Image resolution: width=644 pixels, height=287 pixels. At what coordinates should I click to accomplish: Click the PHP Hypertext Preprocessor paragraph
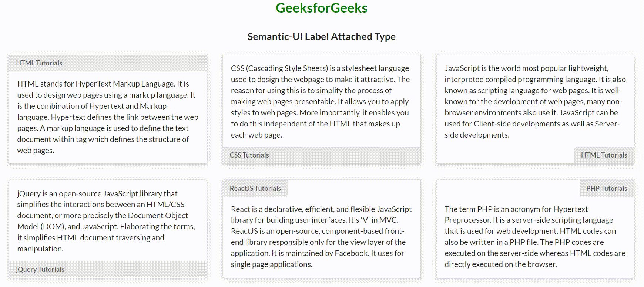tap(535, 236)
